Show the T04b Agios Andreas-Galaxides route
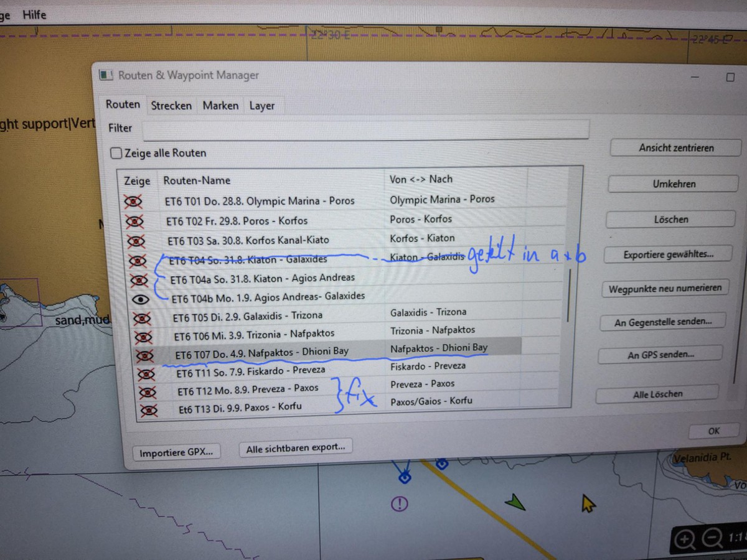The width and height of the screenshot is (747, 560). pos(141,299)
